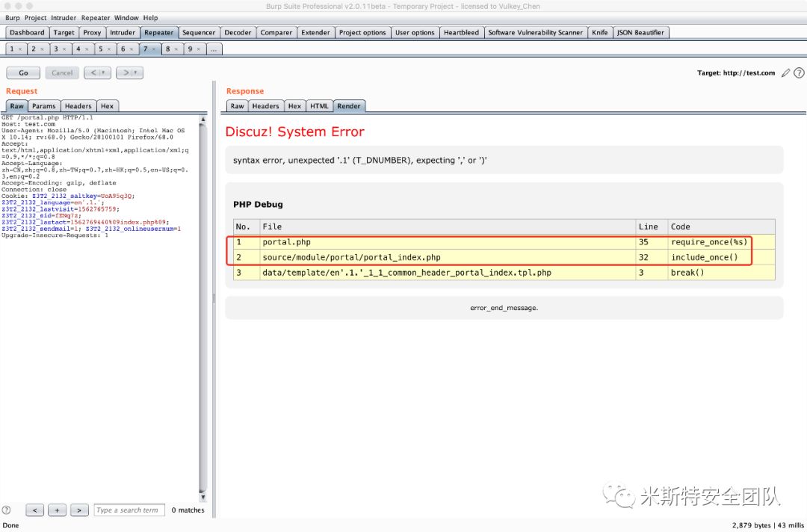The width and height of the screenshot is (807, 532).
Task: Open the Knife tab
Action: point(599,32)
